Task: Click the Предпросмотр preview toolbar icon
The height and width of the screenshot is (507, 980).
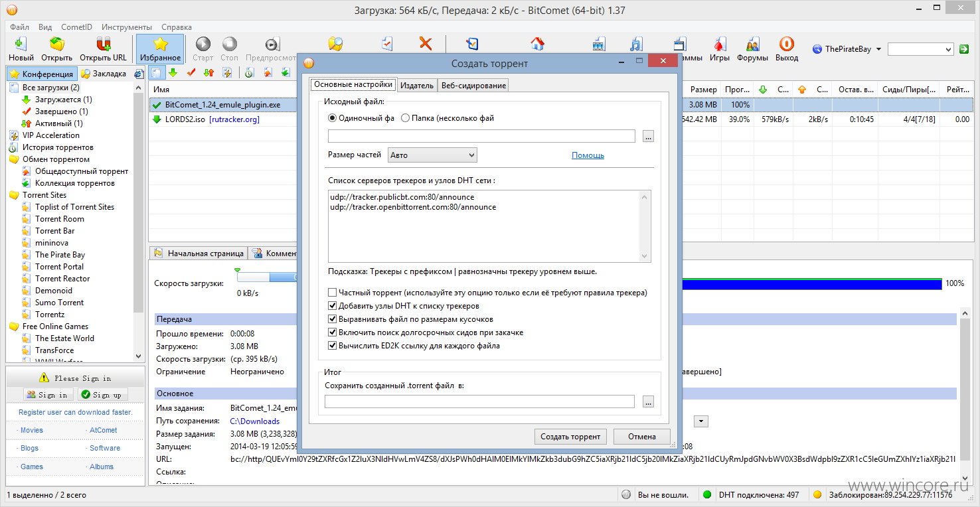Action: [x=272, y=44]
